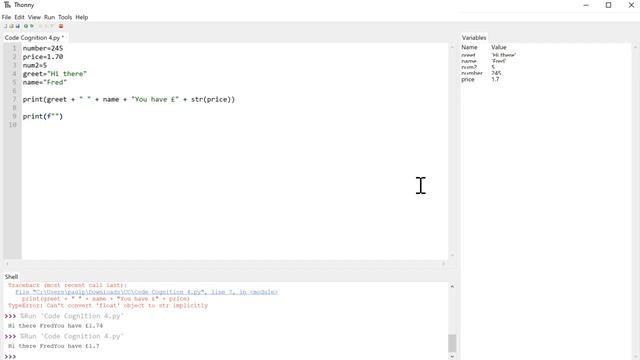Place cursor on line price=1.70
This screenshot has height=360, width=640.
(43, 57)
